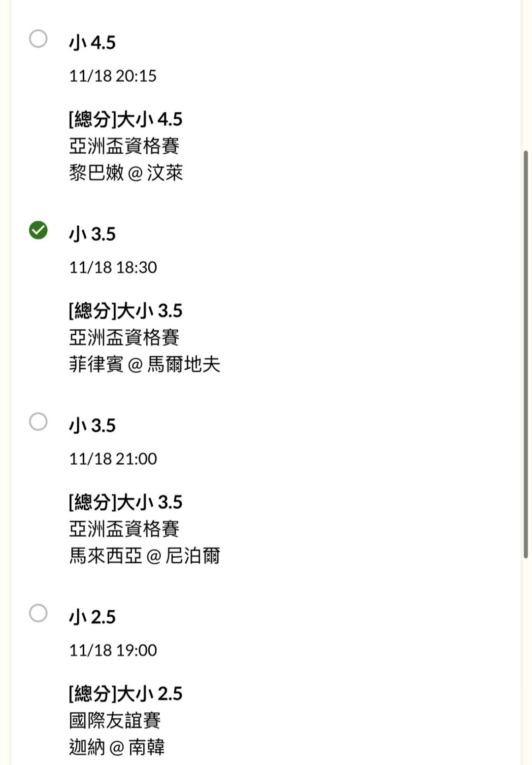Choose the 小 2.5 radio button
This screenshot has width=532, height=765.
tap(38, 613)
